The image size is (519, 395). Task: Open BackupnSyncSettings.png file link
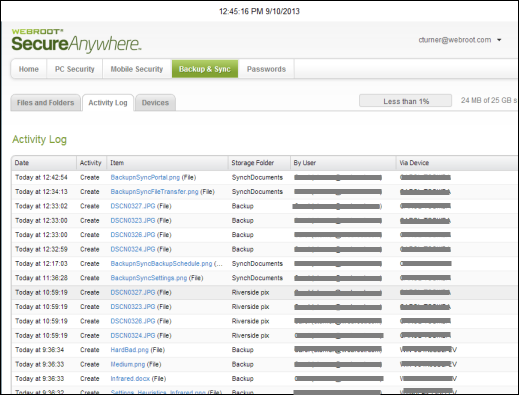[149, 278]
